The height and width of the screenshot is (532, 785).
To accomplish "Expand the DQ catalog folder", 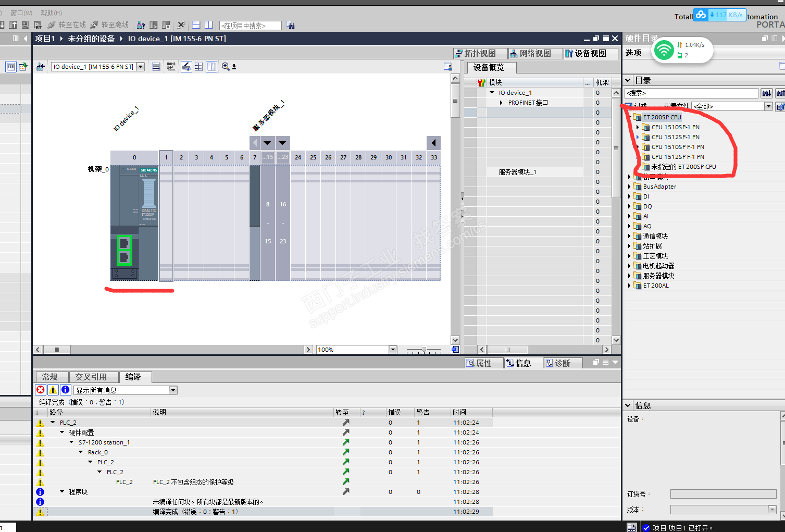I will pos(629,206).
